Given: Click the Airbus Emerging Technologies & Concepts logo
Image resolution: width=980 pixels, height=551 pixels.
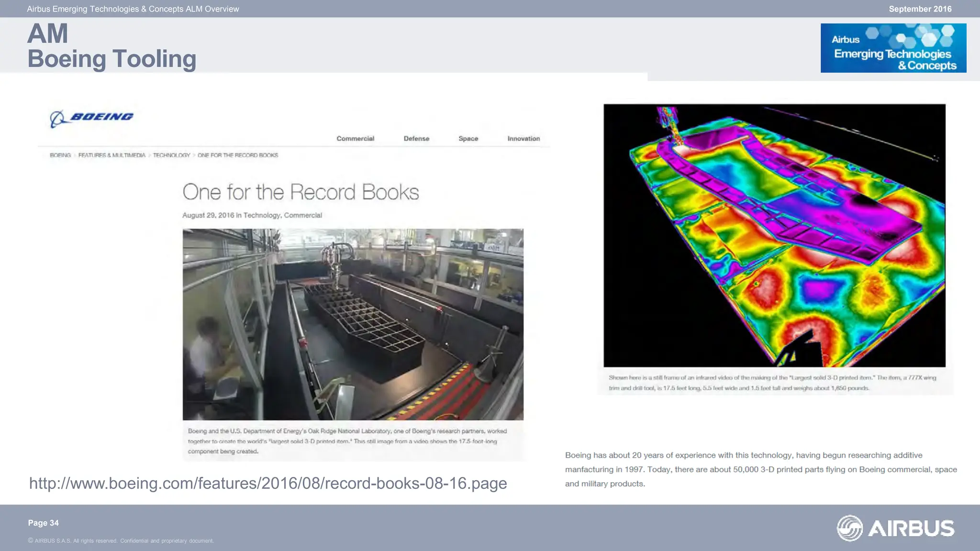Looking at the screenshot, I should pyautogui.click(x=893, y=48).
